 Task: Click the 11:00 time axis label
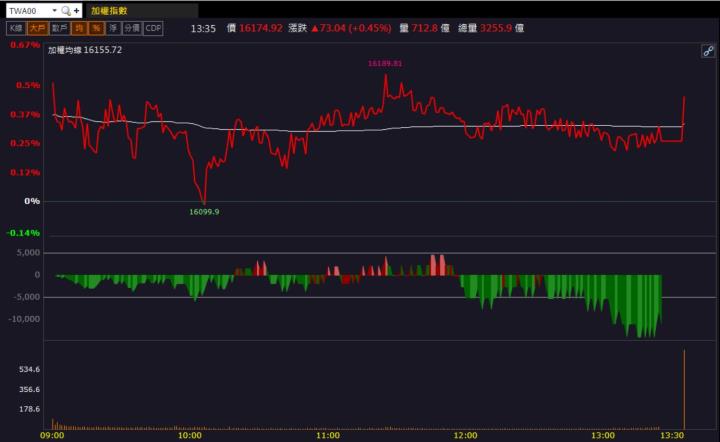[x=328, y=435]
